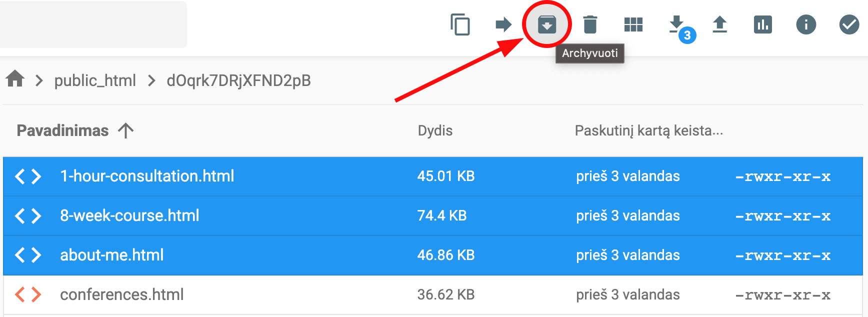Switch to grid view using the grid icon
This screenshot has width=868, height=317.
[x=633, y=24]
